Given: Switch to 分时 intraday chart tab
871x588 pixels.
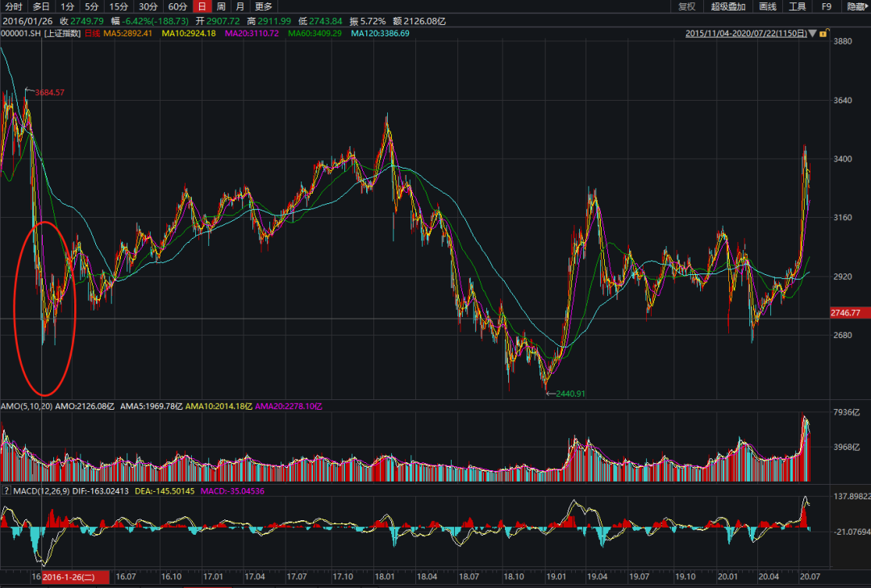Looking at the screenshot, I should [x=14, y=6].
